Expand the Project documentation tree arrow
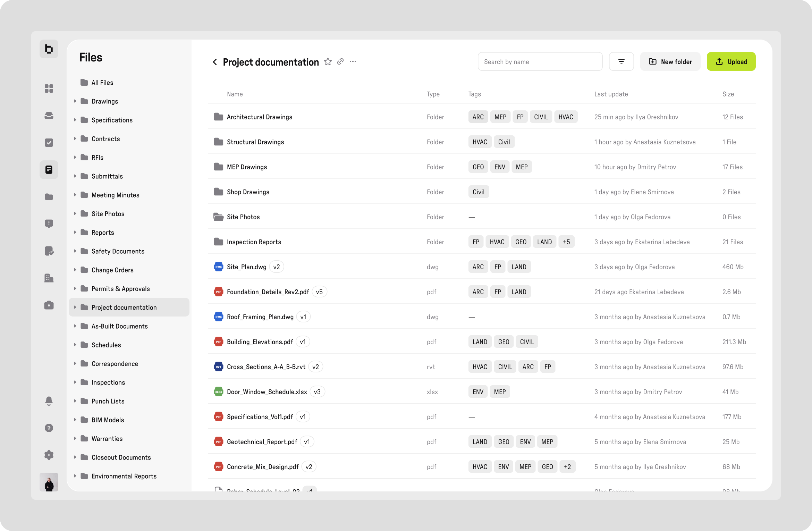 point(75,307)
